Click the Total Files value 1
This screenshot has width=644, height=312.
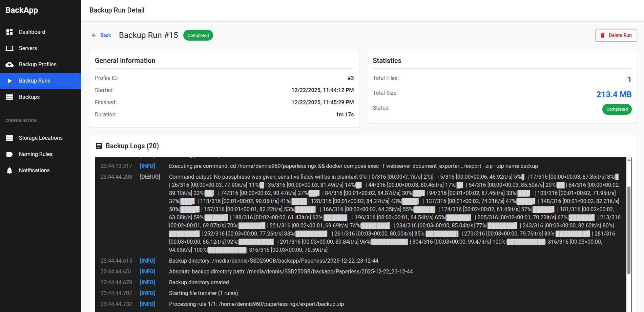[x=629, y=80]
